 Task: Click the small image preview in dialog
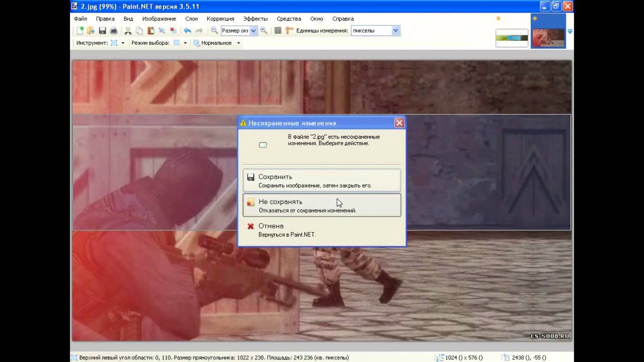click(x=263, y=145)
